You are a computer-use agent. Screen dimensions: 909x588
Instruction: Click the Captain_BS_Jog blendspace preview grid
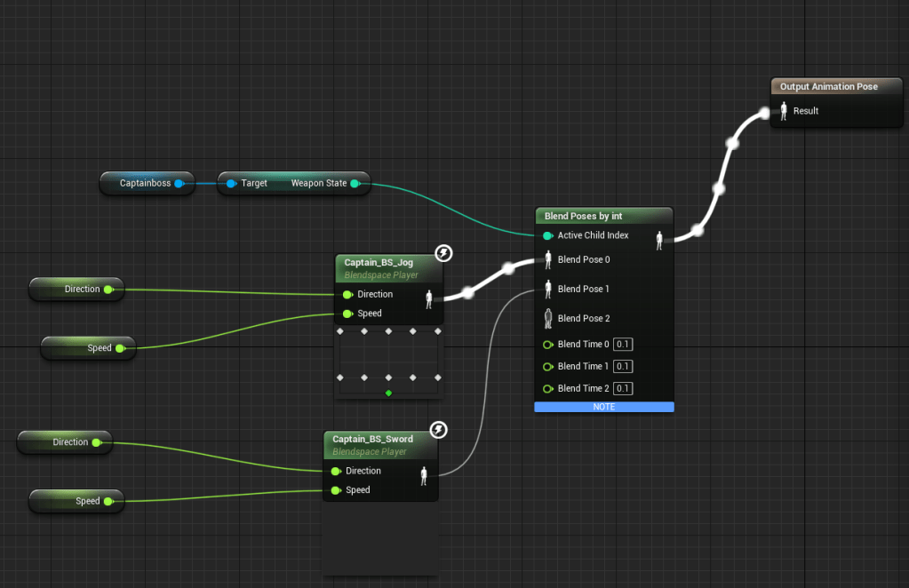[x=388, y=362]
